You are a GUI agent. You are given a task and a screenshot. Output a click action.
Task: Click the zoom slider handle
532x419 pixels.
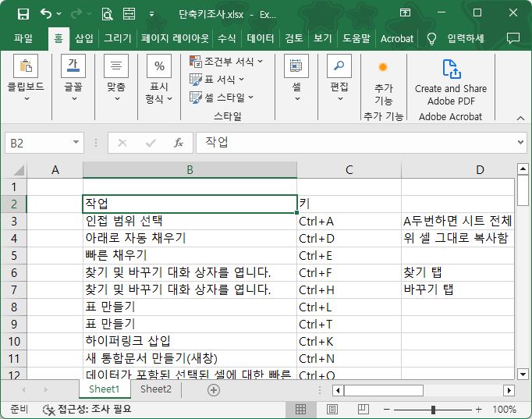click(433, 410)
